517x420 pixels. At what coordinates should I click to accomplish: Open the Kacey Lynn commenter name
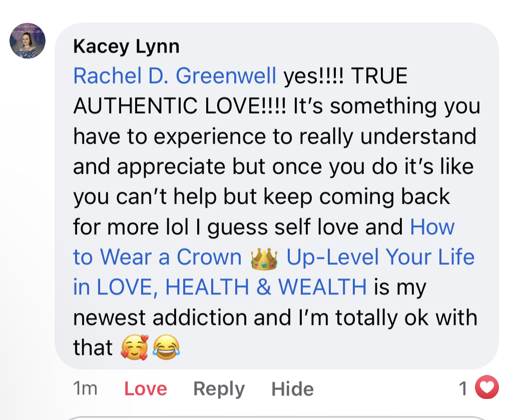(x=126, y=47)
